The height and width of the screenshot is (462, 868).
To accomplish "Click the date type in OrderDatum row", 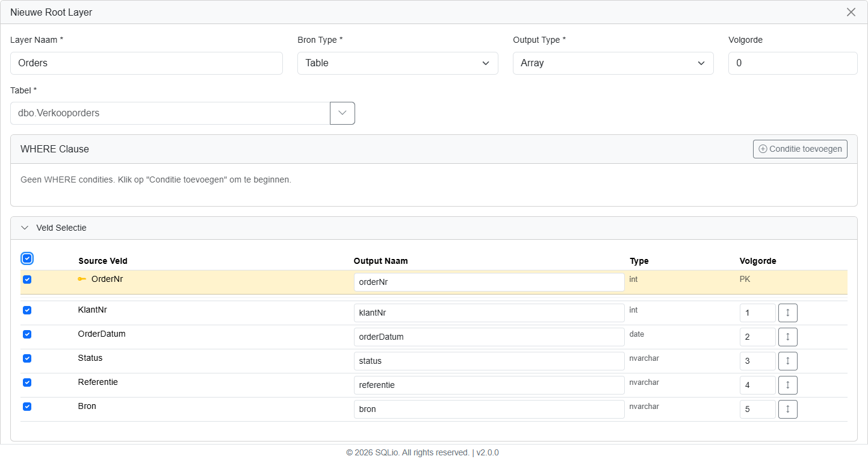I will [637, 334].
